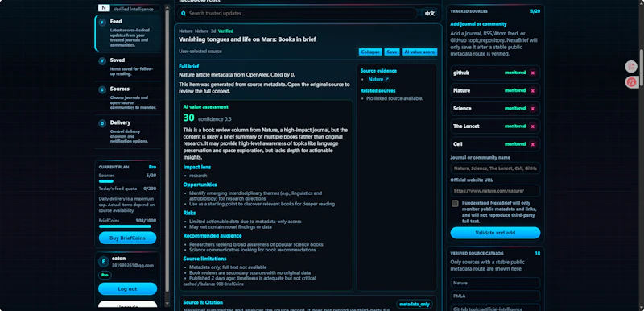
Task: Click the page's right-edge scrollbar
Action: 641,67
